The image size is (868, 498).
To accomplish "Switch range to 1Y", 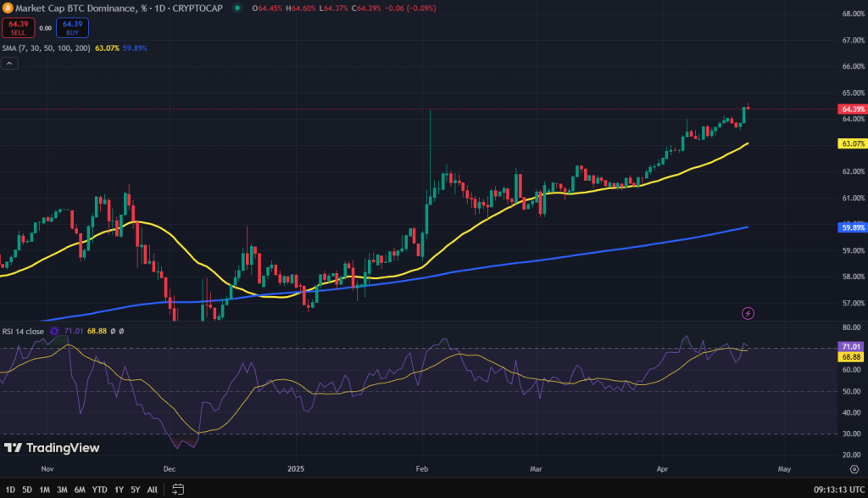I will pyautogui.click(x=119, y=490).
